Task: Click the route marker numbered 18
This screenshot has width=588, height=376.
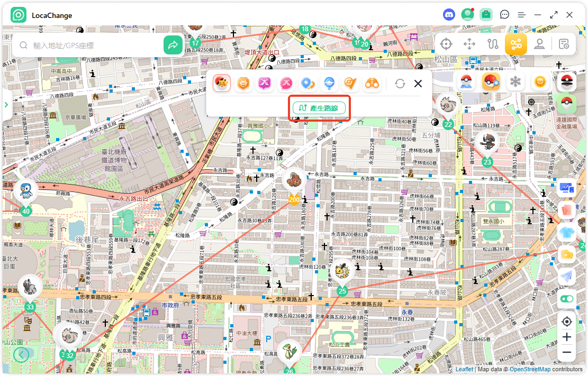Action: [305, 29]
